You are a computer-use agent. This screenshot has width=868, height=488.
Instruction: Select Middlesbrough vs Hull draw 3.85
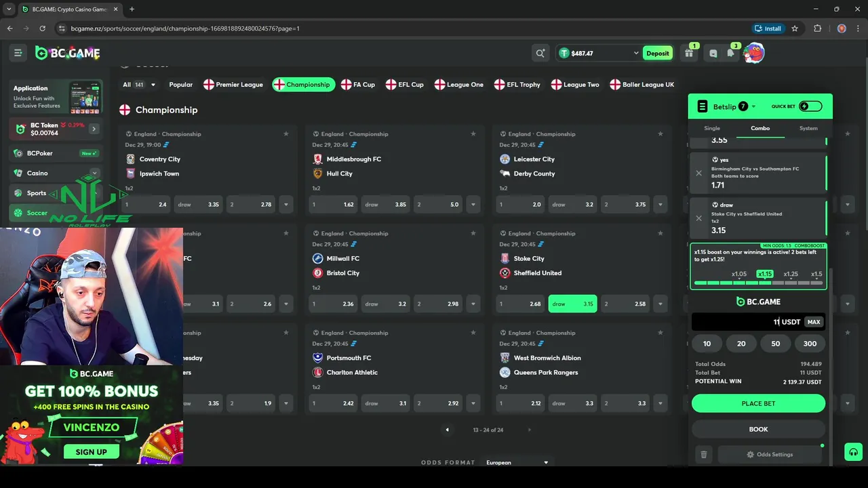[384, 204]
